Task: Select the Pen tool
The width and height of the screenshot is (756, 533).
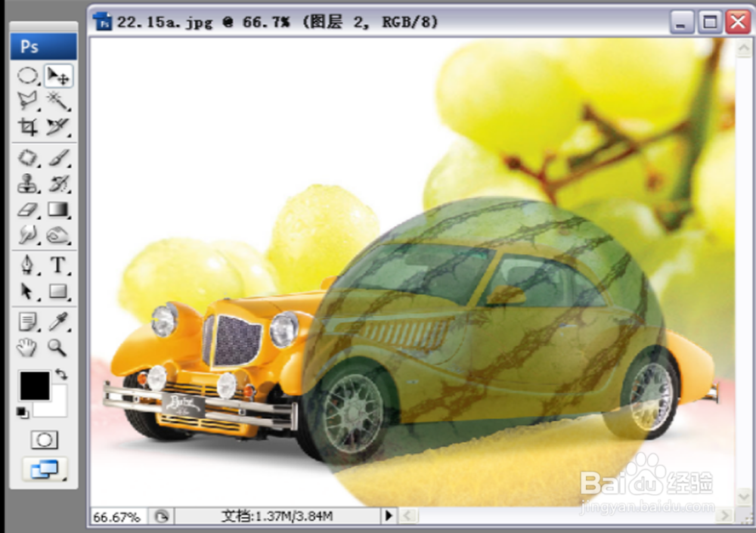Action: click(x=28, y=265)
